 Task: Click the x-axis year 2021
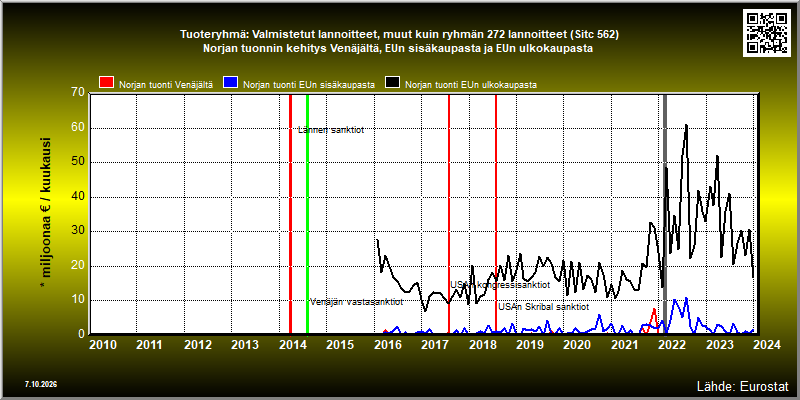[x=624, y=345]
